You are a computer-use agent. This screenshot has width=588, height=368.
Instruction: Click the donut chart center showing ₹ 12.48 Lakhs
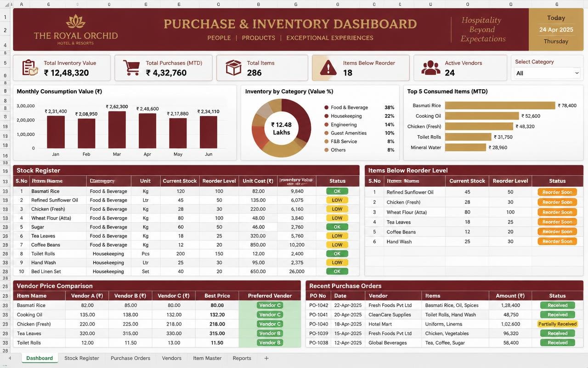(282, 128)
